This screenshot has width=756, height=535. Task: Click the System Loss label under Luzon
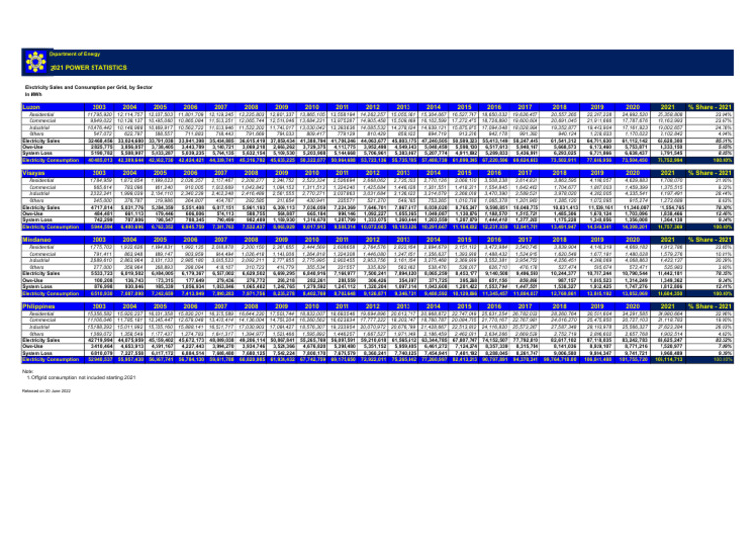[36, 153]
